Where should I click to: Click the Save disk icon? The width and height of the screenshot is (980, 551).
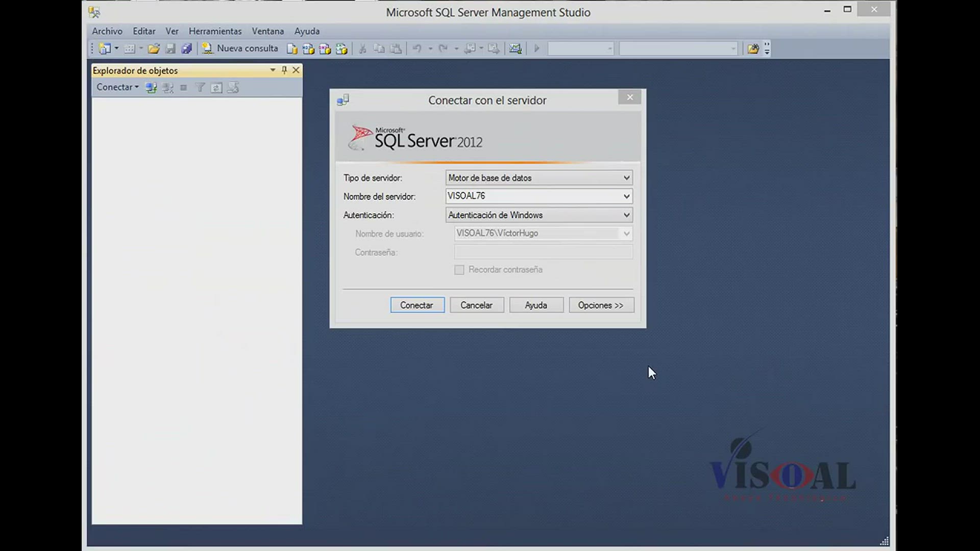pos(170,48)
